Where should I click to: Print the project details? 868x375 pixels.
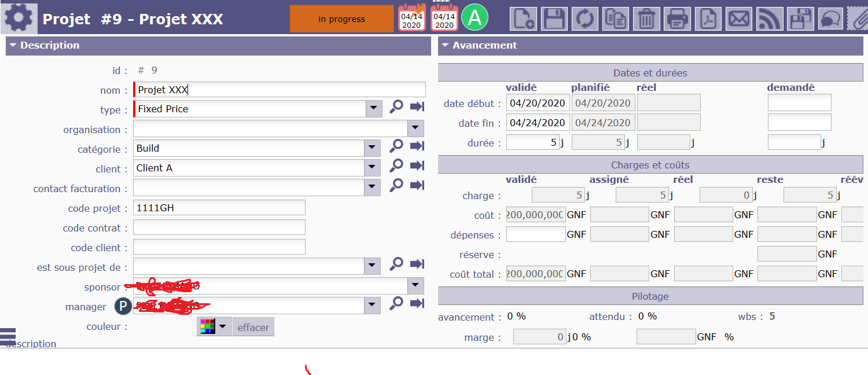click(x=676, y=19)
